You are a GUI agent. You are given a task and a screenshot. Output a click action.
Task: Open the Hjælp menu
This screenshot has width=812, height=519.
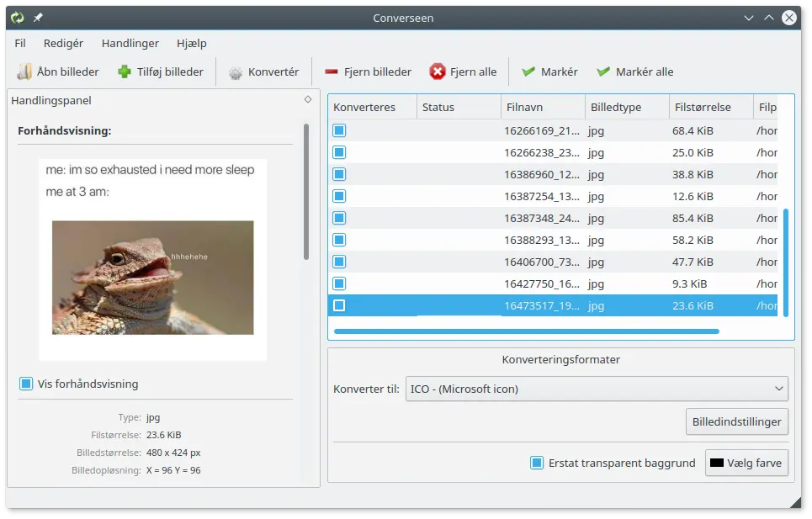pyautogui.click(x=192, y=44)
